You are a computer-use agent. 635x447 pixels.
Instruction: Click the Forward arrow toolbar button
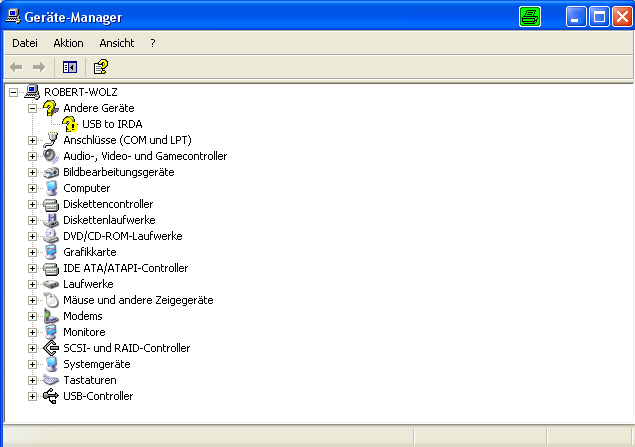(39, 67)
